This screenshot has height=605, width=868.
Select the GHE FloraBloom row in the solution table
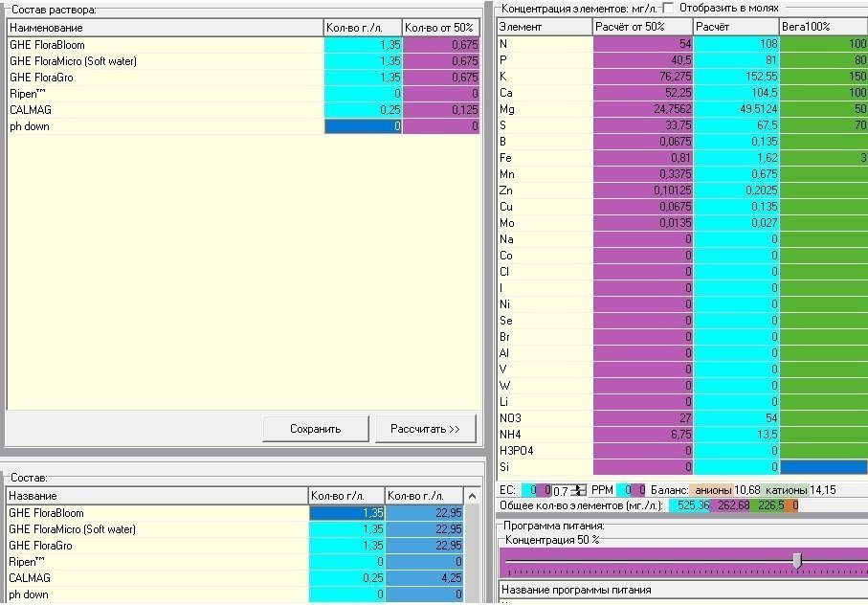pos(244,45)
